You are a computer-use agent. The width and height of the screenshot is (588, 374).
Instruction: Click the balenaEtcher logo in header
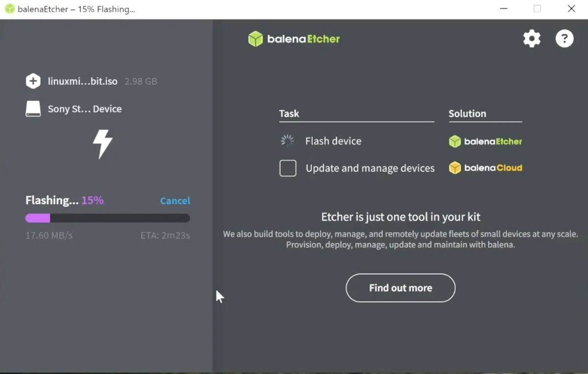click(x=294, y=39)
